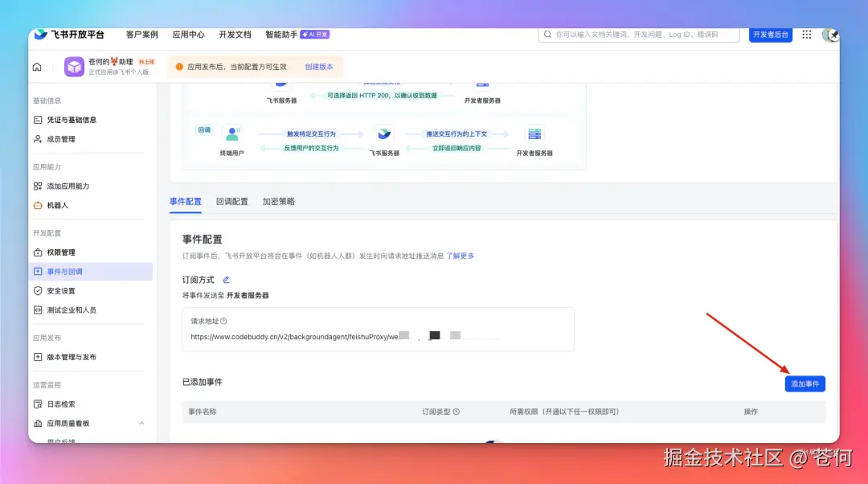The image size is (868, 484).
Task: Switch to the 回调配置 tab
Action: [x=232, y=202]
